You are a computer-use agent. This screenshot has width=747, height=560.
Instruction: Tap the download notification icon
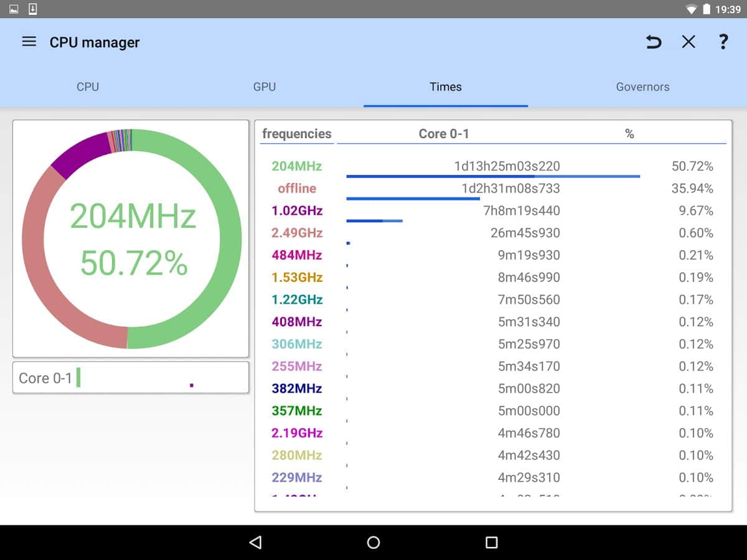[33, 9]
